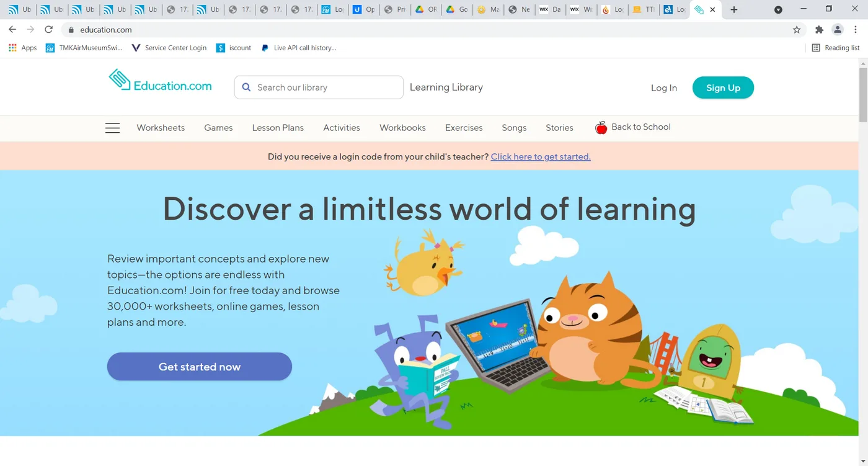The image size is (868, 466).
Task: Click the Sign Up button
Action: 723,87
